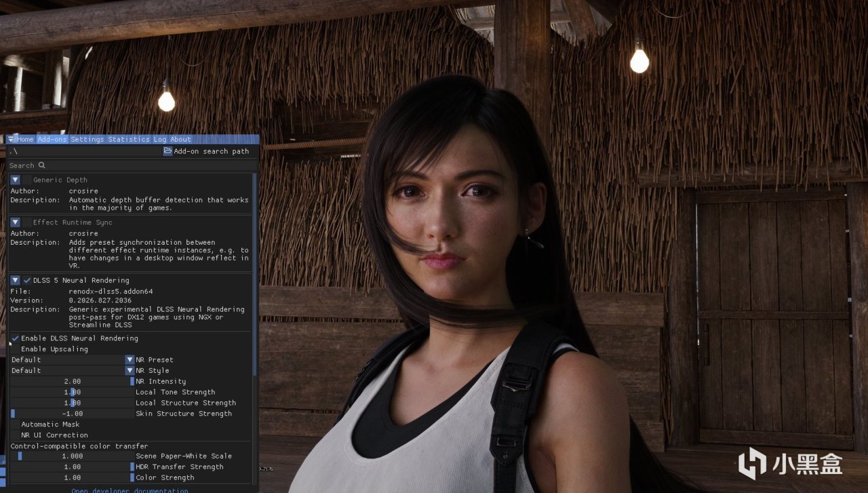Viewport: 868px width, 493px height.
Task: Click the add-on search path text field
Action: coord(84,151)
